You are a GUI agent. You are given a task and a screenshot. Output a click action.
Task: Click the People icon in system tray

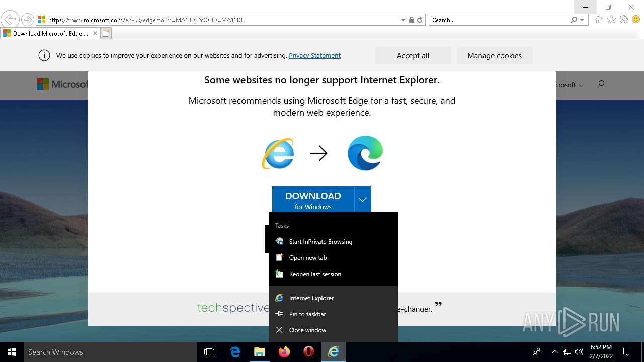pos(537,352)
